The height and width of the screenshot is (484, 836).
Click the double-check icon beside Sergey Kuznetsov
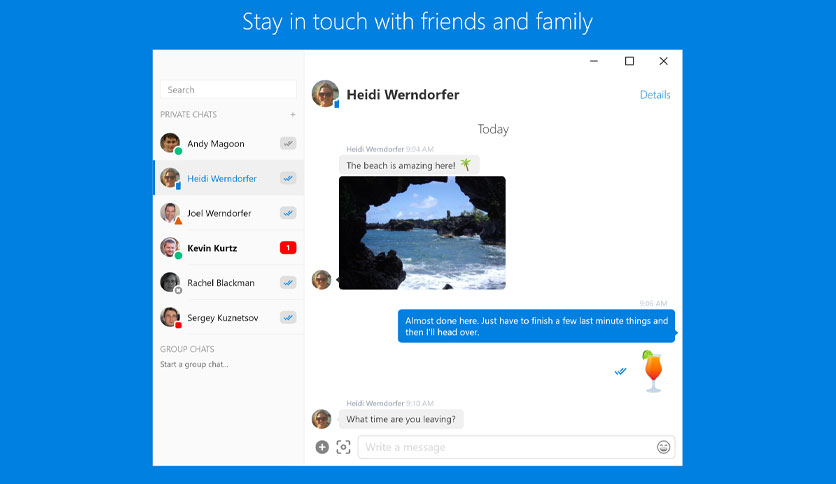pyautogui.click(x=288, y=318)
